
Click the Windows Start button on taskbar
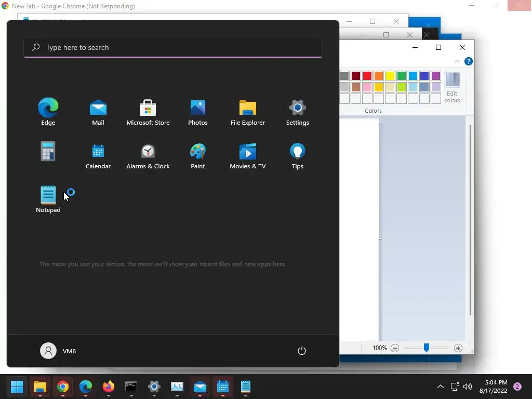pyautogui.click(x=17, y=387)
